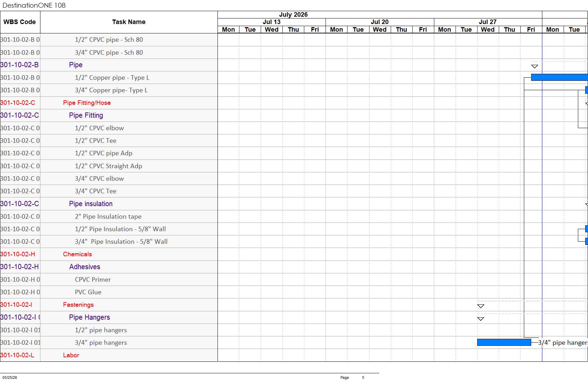The image size is (588, 382).
Task: Select the 3/4" Copper pipe- Type L task
Action: pos(111,90)
